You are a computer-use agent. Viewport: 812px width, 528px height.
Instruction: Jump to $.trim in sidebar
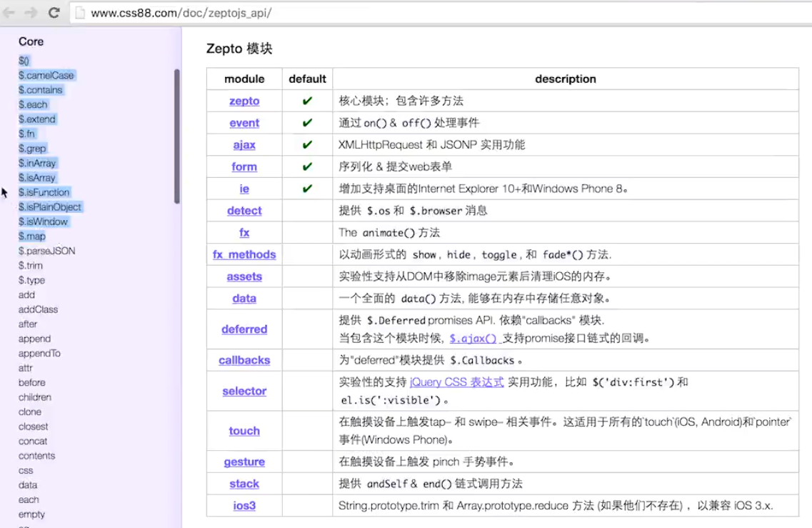pos(31,265)
